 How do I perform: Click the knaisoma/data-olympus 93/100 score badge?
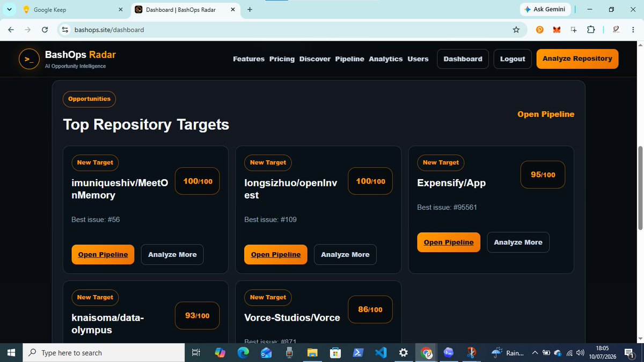pos(197,316)
